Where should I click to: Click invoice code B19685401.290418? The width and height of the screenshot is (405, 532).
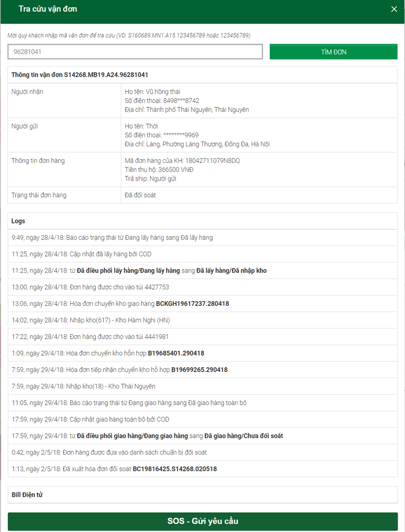point(176,353)
